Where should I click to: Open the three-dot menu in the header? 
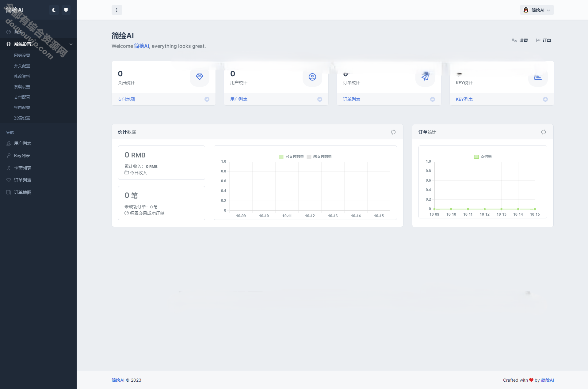pyautogui.click(x=117, y=10)
